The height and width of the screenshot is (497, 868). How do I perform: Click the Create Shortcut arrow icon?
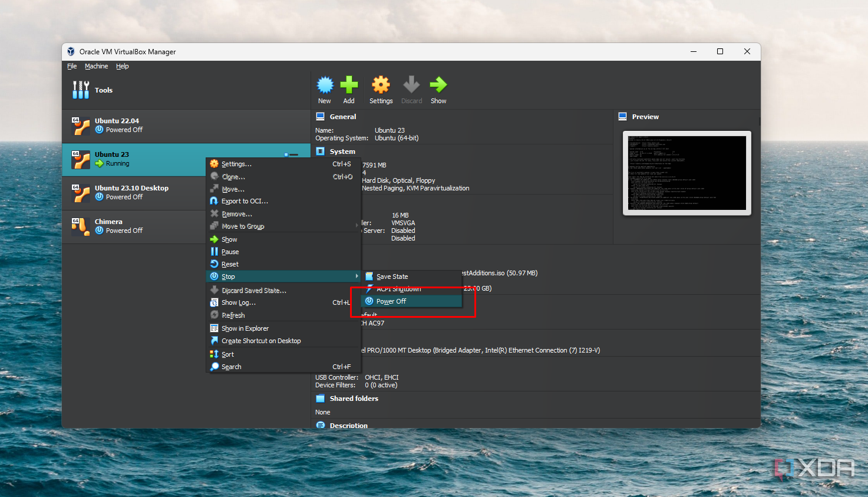coord(214,340)
